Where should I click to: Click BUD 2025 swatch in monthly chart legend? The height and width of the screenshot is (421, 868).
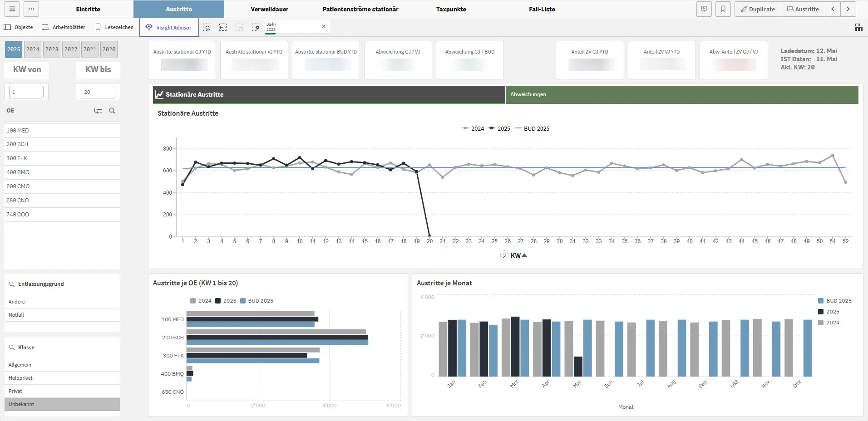pyautogui.click(x=821, y=301)
